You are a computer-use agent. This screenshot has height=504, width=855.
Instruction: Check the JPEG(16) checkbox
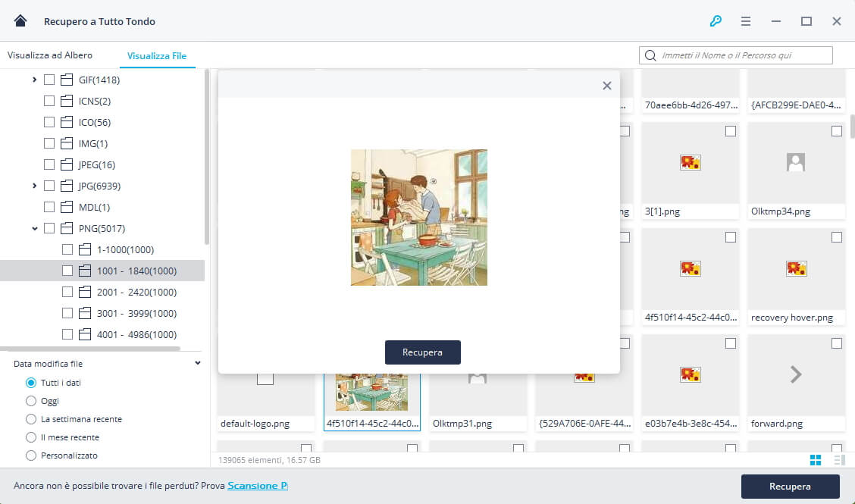coord(49,164)
